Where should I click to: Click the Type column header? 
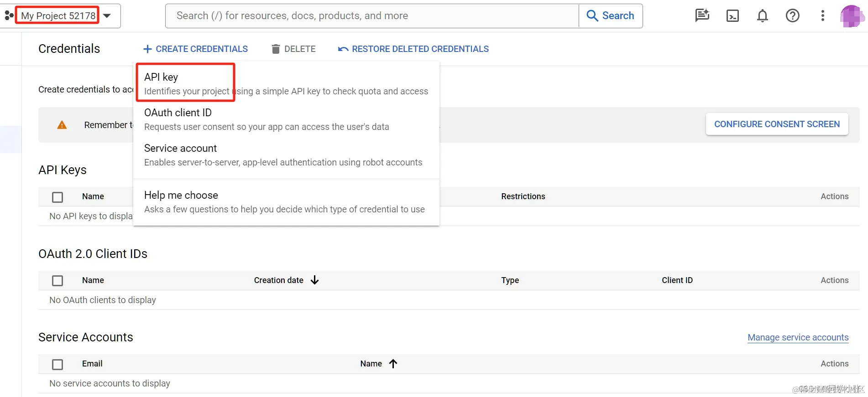(510, 280)
